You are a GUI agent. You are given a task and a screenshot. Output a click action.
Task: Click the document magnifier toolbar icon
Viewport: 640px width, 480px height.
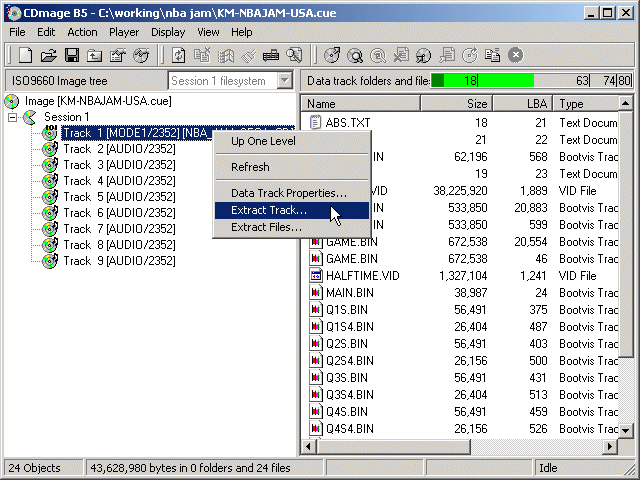(x=294, y=55)
